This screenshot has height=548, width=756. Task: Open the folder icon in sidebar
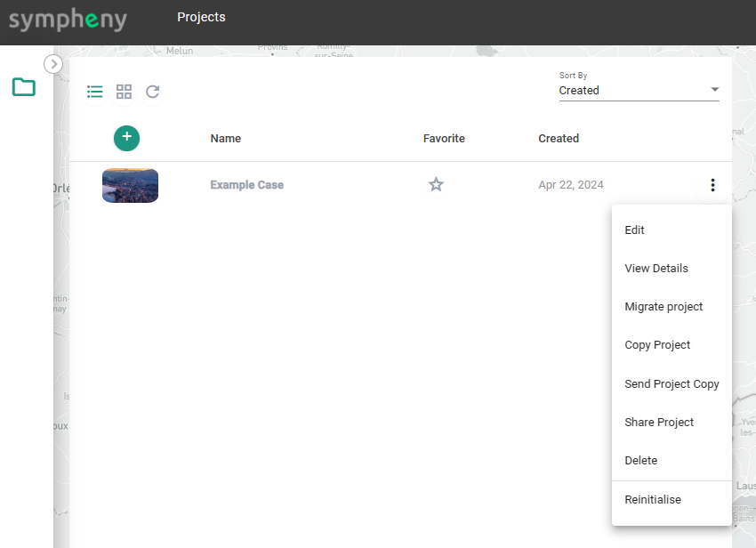coord(24,87)
